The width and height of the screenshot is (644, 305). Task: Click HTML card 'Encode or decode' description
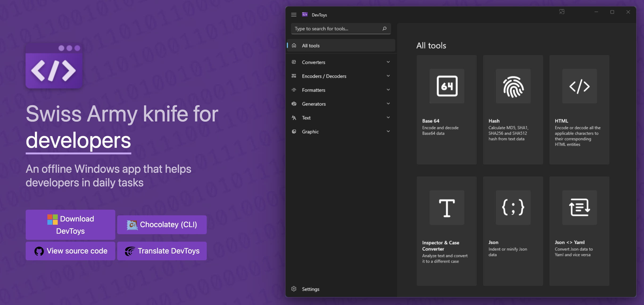(578, 136)
